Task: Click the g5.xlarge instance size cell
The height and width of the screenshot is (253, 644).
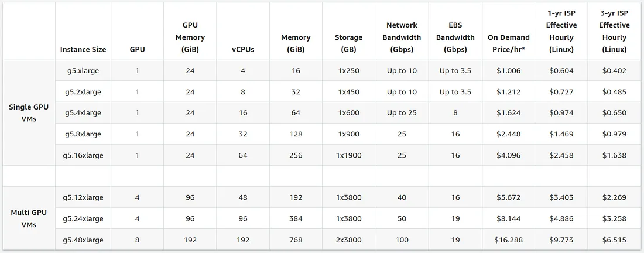Action: tap(83, 71)
